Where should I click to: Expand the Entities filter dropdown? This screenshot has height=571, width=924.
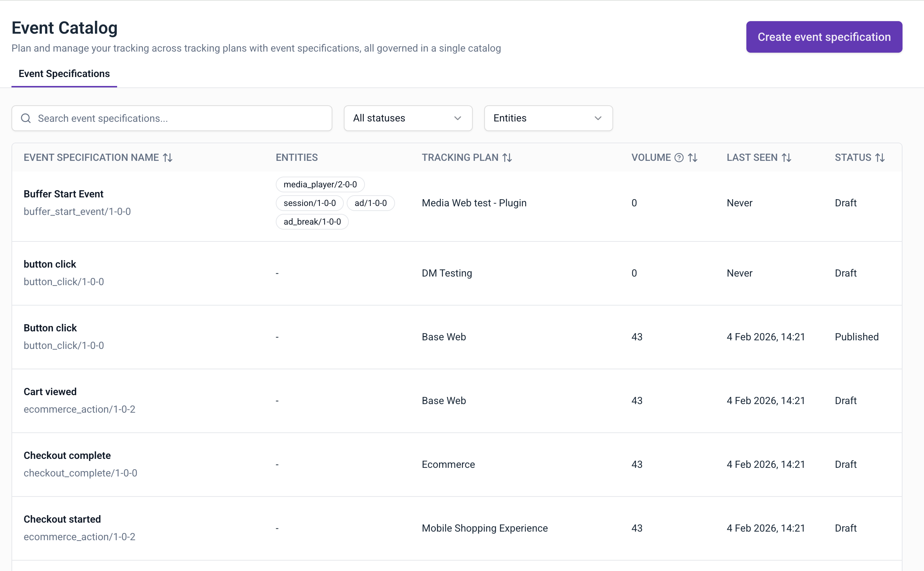click(548, 118)
